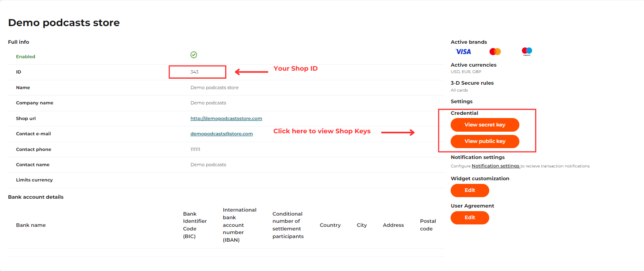This screenshot has height=271, width=644.
Task: Click the Widget customization heading
Action: pyautogui.click(x=480, y=179)
